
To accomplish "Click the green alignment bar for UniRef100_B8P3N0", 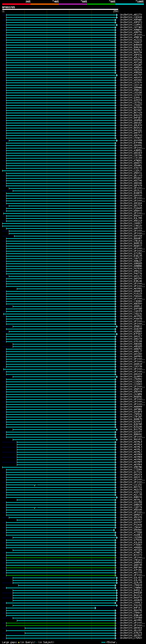I will (x=61, y=568).
